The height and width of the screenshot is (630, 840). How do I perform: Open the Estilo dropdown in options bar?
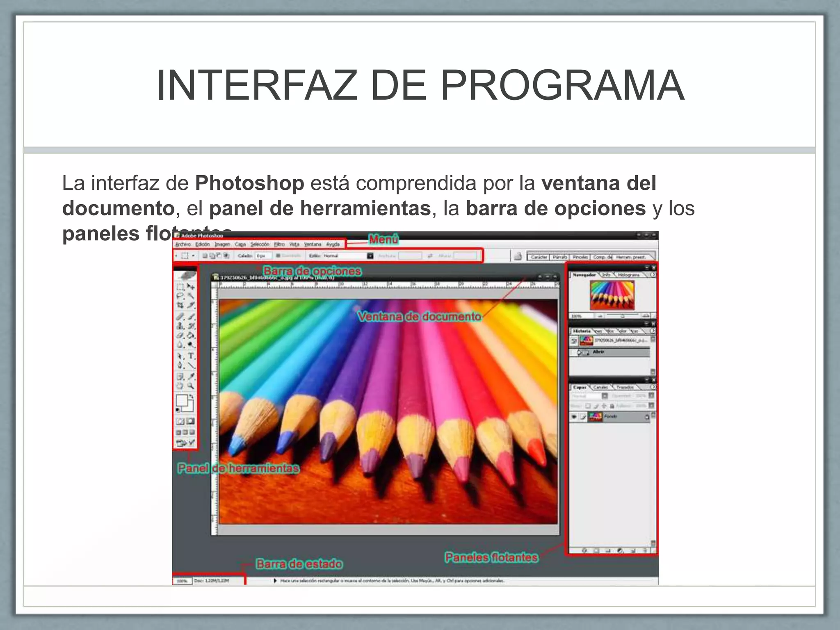(370, 256)
